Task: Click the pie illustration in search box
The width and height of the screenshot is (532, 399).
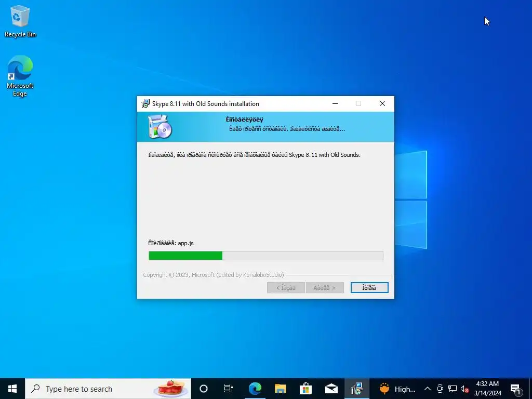Action: point(171,388)
